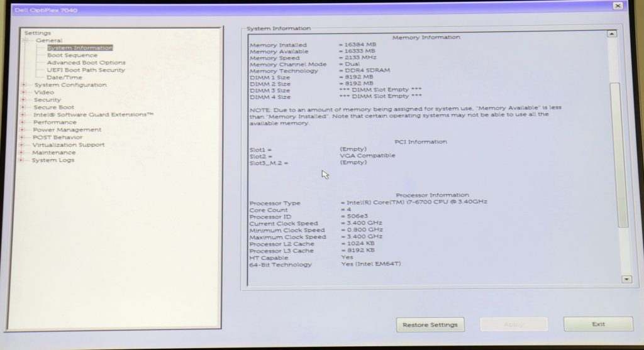Select the Maintenance category label

[x=54, y=152]
